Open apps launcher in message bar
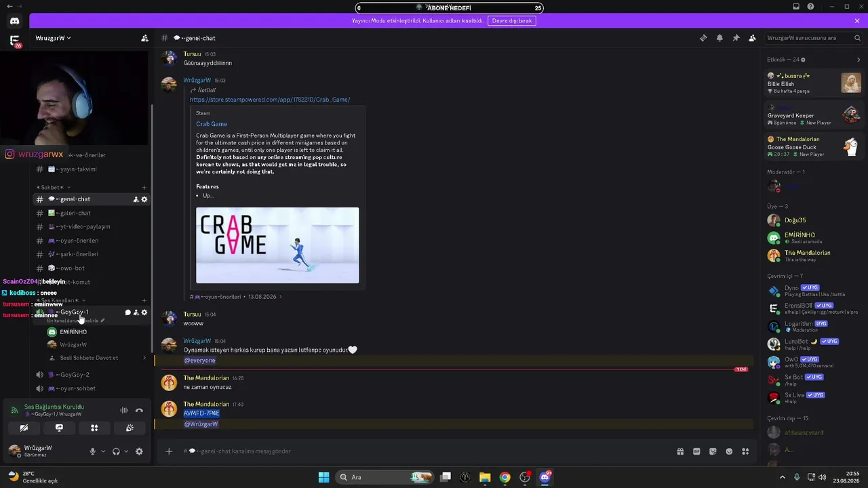 tap(745, 451)
